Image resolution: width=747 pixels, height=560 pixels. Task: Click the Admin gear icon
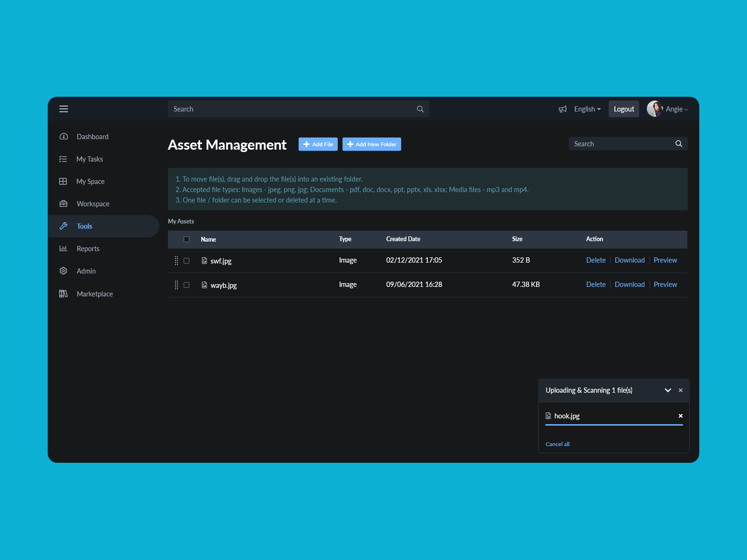[x=63, y=271]
